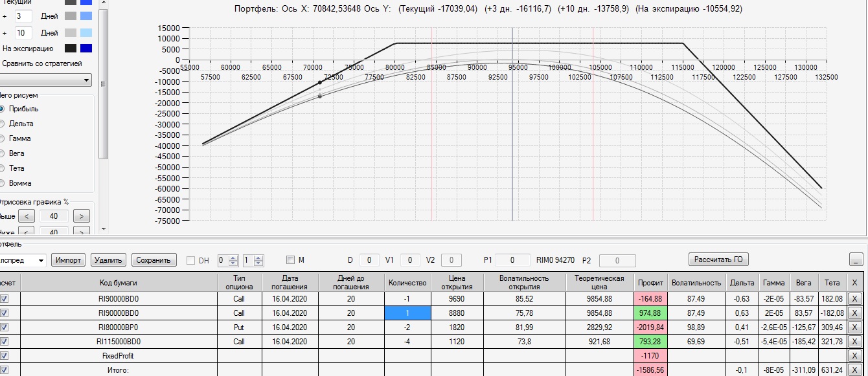This screenshot has width=868, height=376.
Task: Click the quantity cell showing -4
Action: coord(407,341)
